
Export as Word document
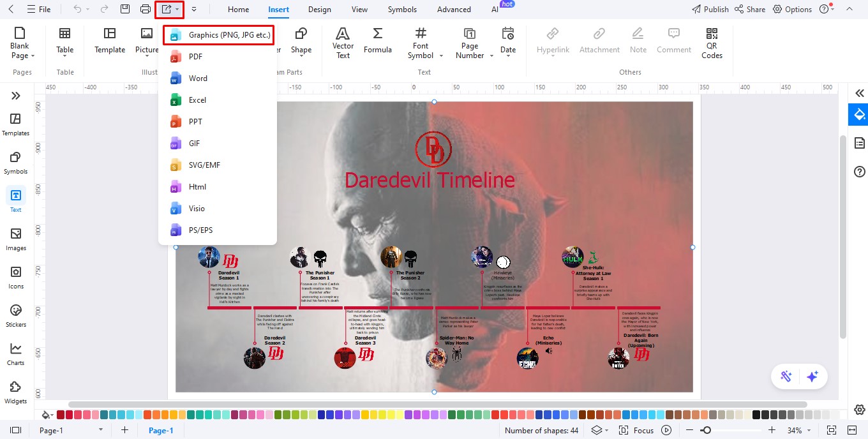pos(217,78)
